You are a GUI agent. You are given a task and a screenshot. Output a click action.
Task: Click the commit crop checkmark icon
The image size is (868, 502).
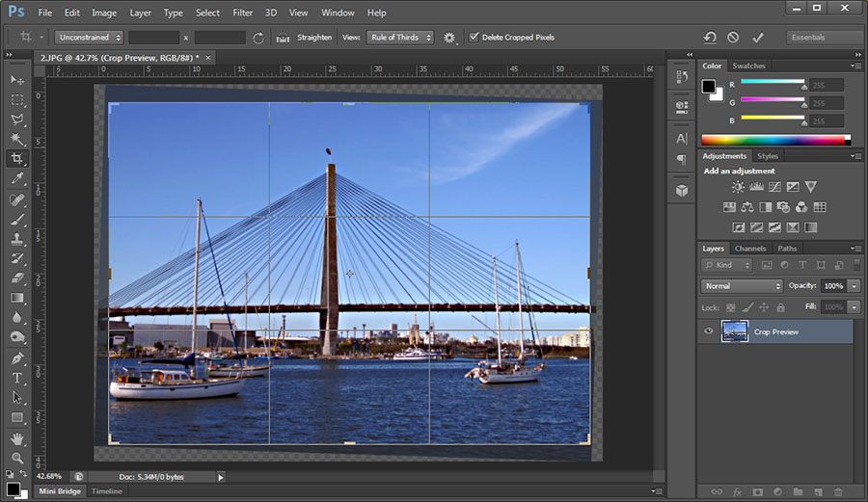pos(757,38)
